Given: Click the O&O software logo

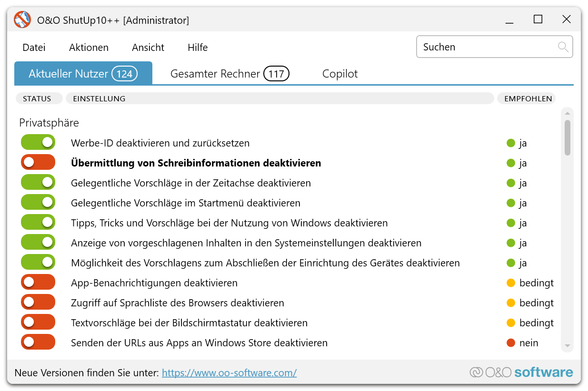Looking at the screenshot, I should tap(521, 372).
